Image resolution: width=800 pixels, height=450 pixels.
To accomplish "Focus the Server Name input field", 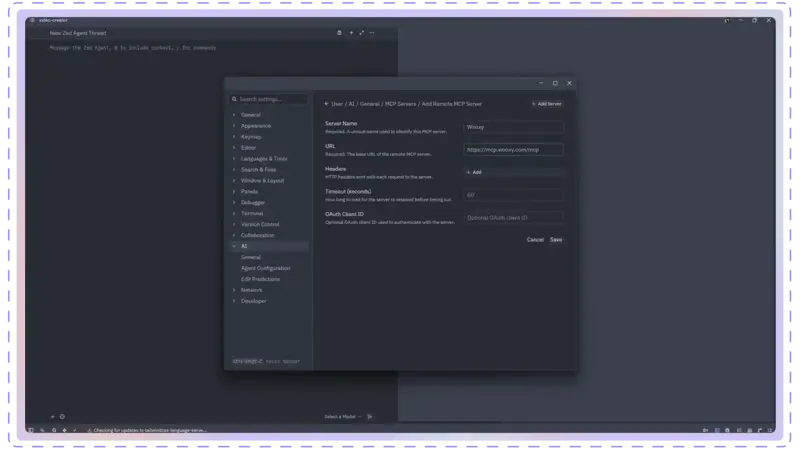I will 513,127.
